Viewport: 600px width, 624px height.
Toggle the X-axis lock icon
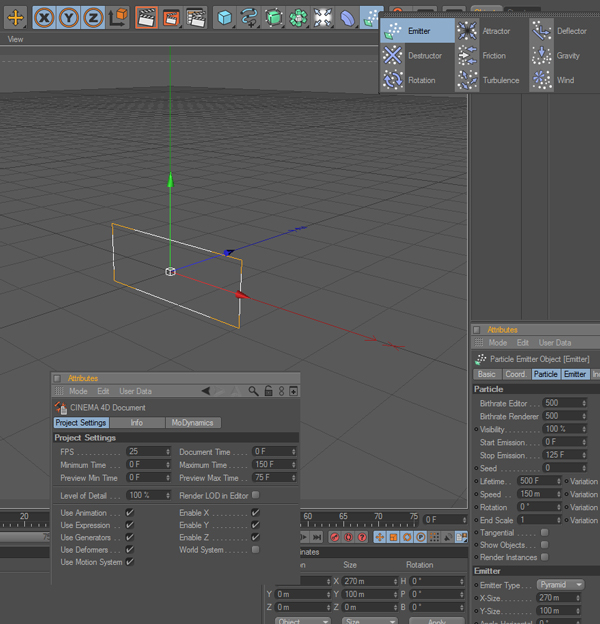(44, 17)
